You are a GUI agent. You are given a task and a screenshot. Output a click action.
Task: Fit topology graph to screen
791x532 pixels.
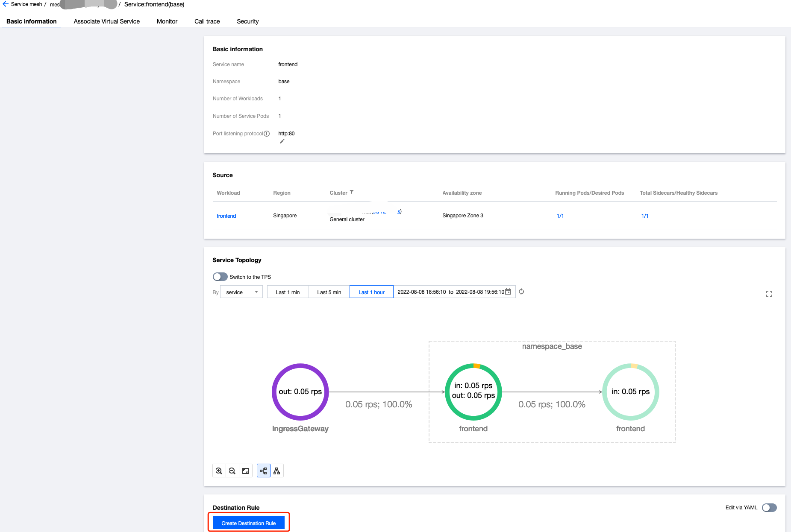[x=245, y=471]
